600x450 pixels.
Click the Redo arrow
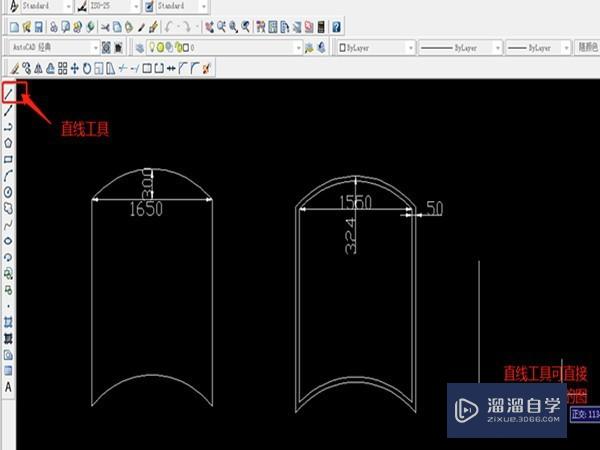[x=186, y=27]
